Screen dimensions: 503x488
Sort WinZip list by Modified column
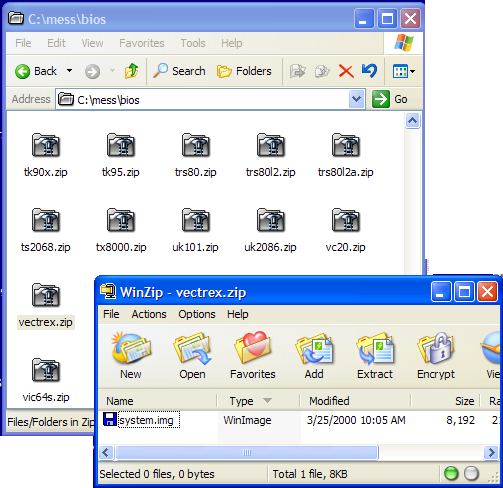[x=356, y=401]
